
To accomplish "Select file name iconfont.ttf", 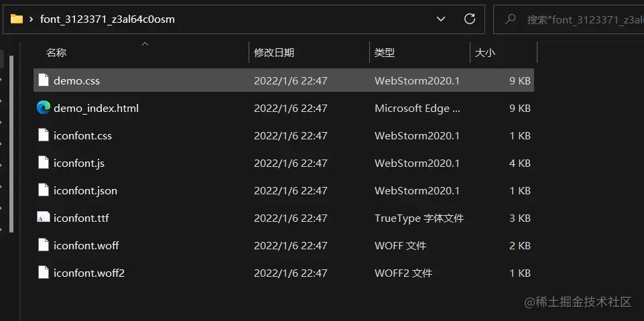I will [x=81, y=218].
